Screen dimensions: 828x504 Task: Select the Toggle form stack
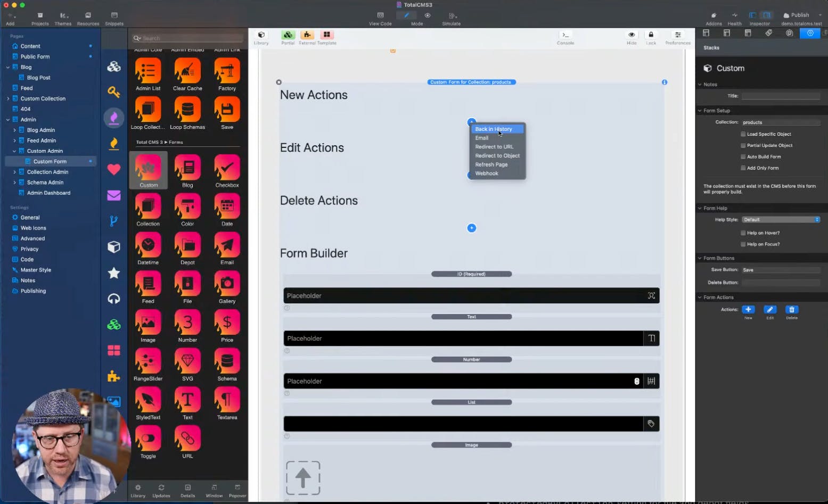tap(148, 439)
